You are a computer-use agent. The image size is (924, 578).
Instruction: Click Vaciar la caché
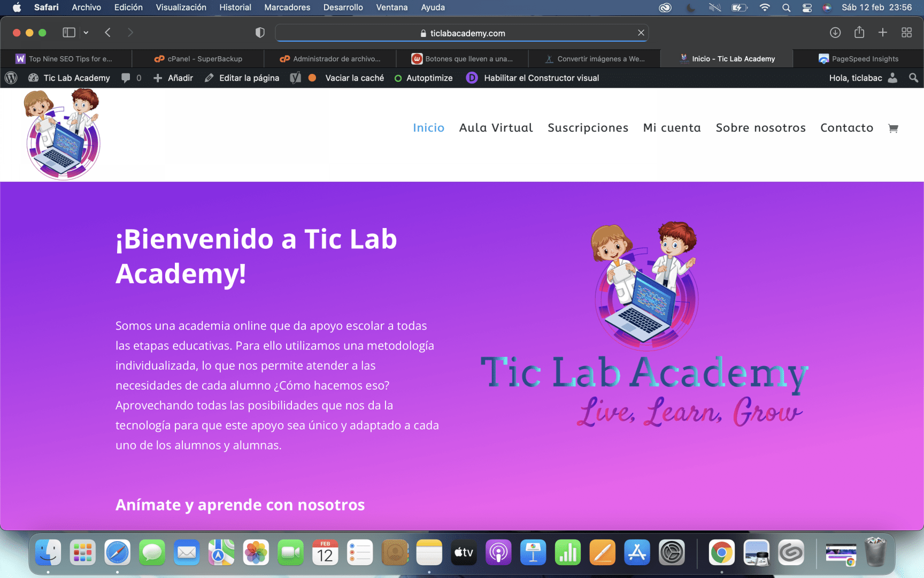tap(355, 78)
